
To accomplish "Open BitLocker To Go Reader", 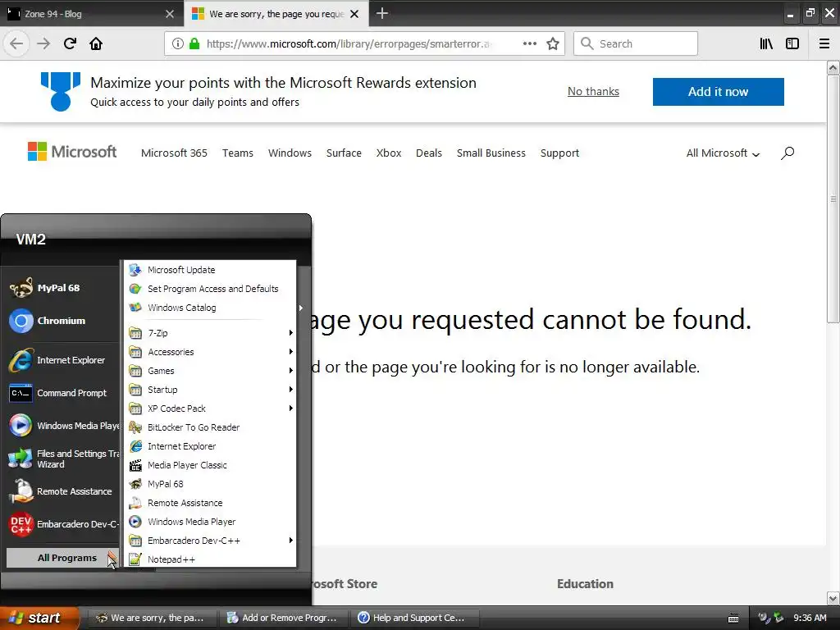I will pyautogui.click(x=210, y=427).
